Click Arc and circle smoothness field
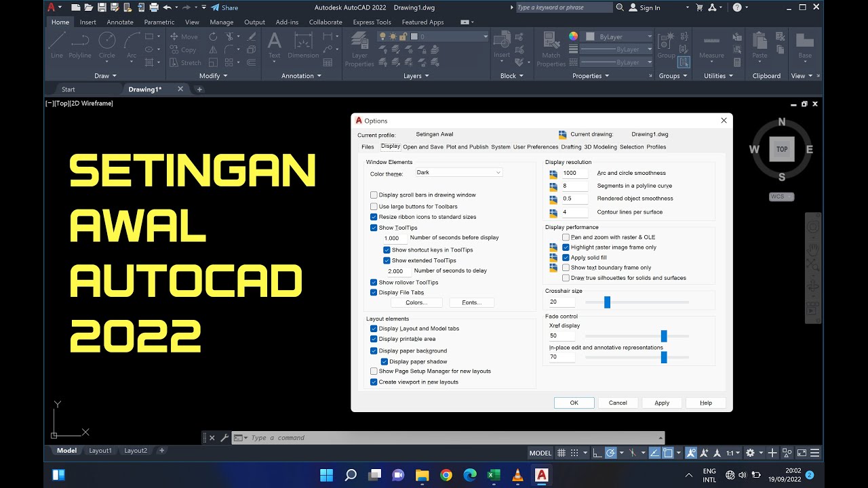The height and width of the screenshot is (488, 868). (x=574, y=174)
